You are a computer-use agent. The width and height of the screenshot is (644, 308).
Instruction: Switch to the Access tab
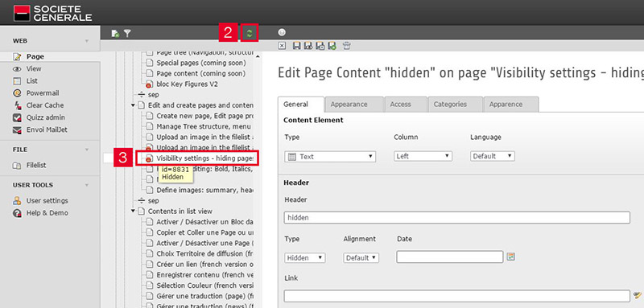(x=406, y=105)
